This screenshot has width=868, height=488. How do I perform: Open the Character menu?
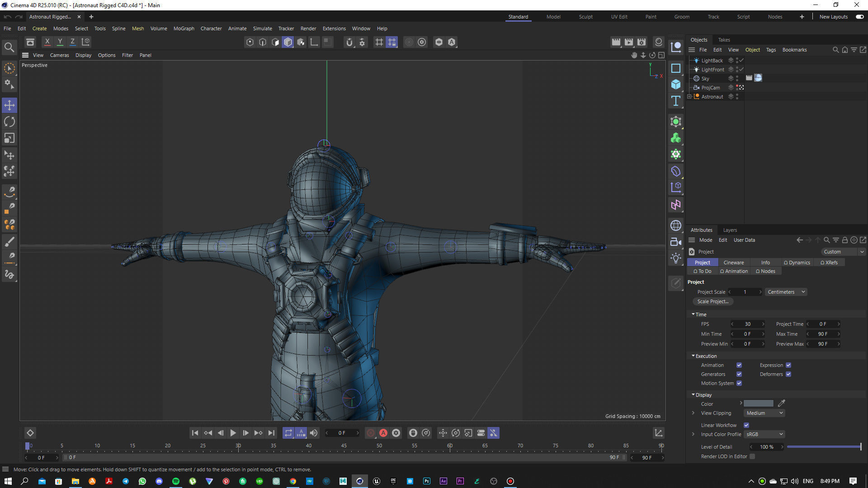pyautogui.click(x=211, y=28)
